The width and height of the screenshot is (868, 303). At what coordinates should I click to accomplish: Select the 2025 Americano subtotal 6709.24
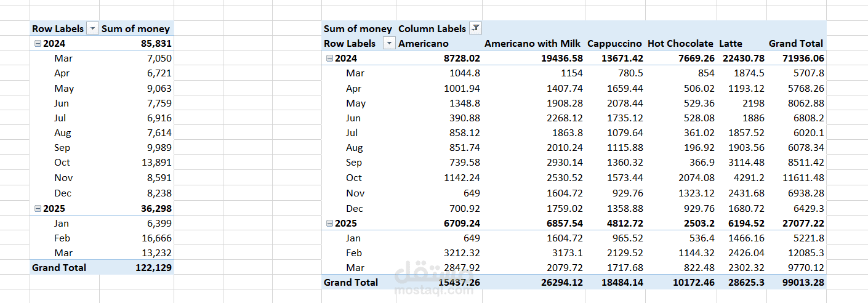click(x=462, y=223)
